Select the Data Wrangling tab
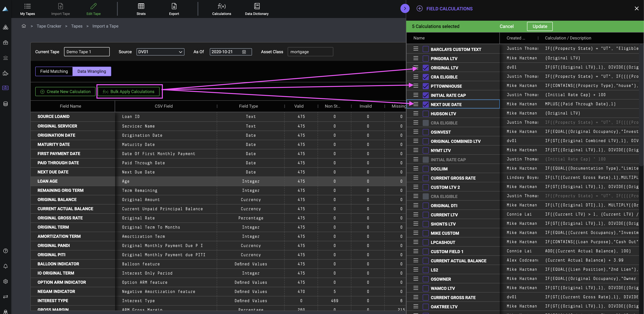The height and width of the screenshot is (314, 644). (x=91, y=71)
